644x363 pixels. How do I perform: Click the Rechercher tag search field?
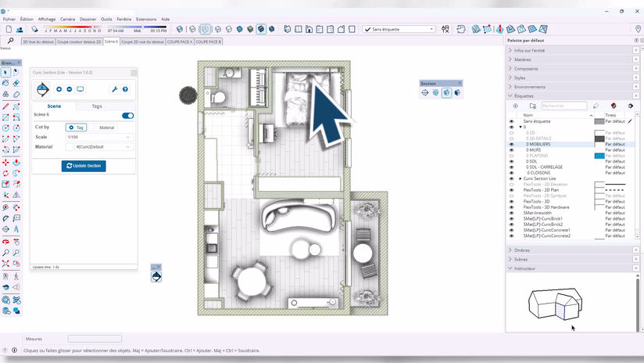564,106
